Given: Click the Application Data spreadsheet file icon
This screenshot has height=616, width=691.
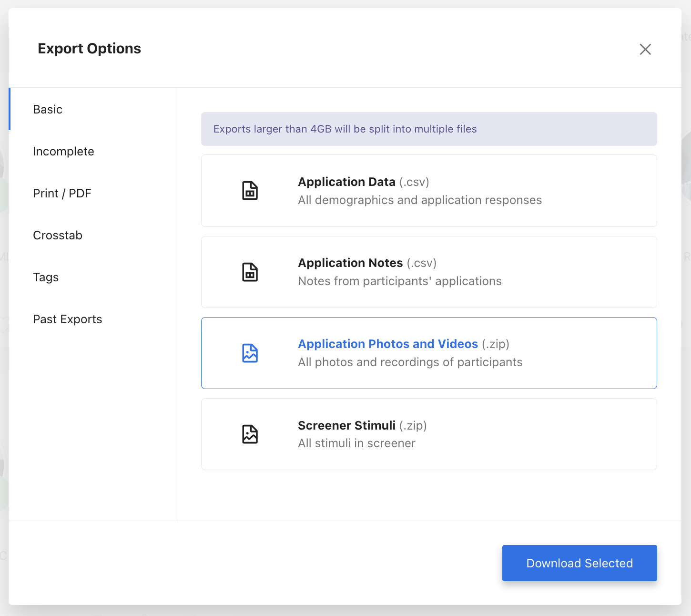Looking at the screenshot, I should coord(250,191).
